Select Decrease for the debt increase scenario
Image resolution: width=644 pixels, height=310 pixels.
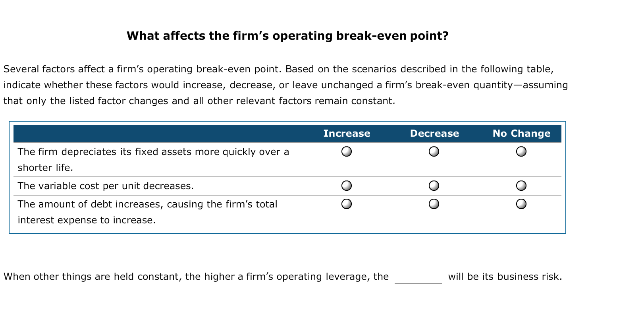434,204
